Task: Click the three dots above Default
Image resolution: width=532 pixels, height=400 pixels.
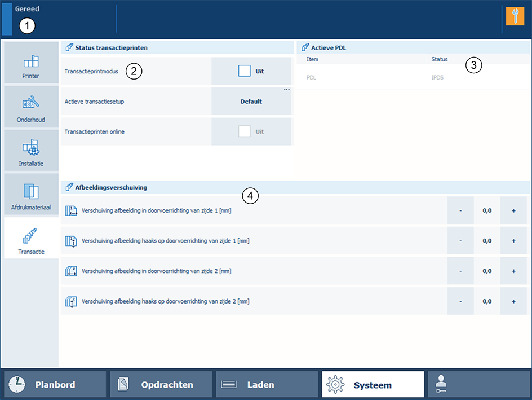Action: [286, 90]
